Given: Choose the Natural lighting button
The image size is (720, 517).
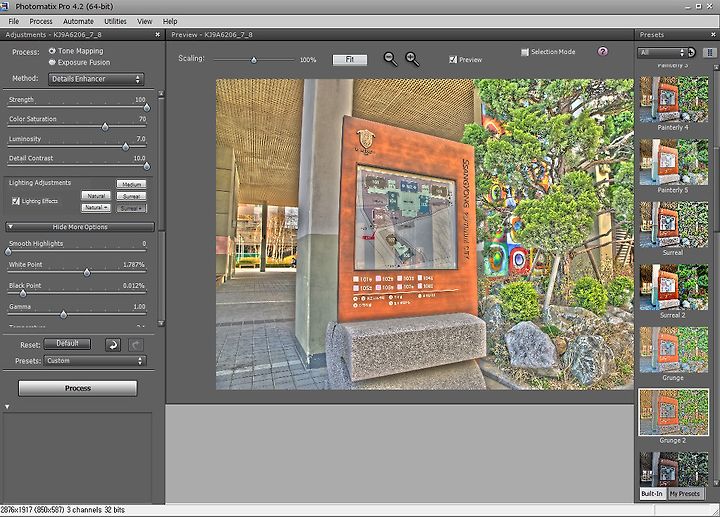Looking at the screenshot, I should (96, 196).
